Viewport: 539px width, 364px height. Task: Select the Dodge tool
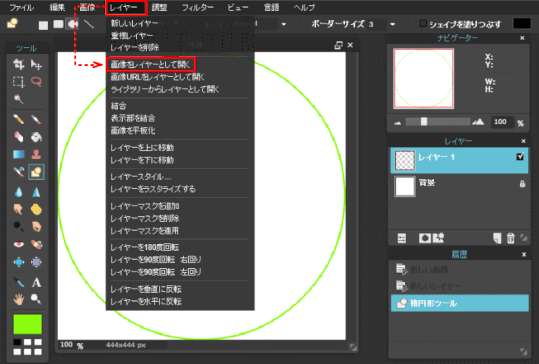pyautogui.click(x=19, y=227)
